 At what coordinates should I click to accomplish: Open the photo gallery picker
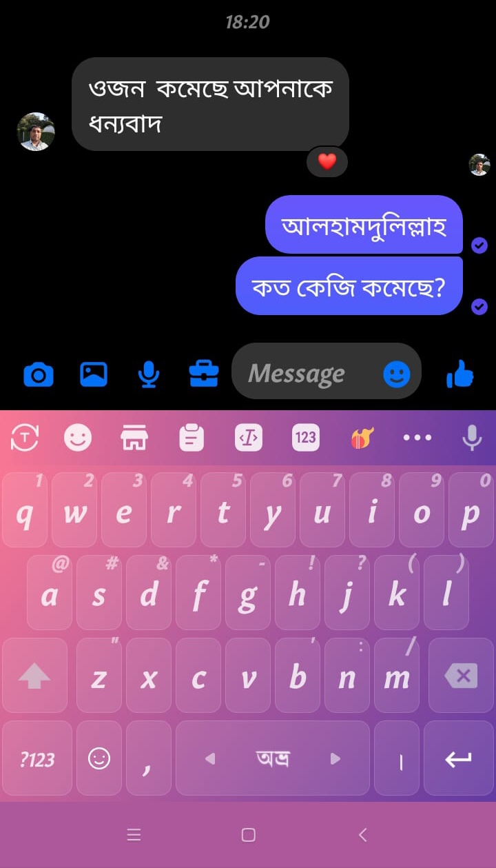pos(94,374)
